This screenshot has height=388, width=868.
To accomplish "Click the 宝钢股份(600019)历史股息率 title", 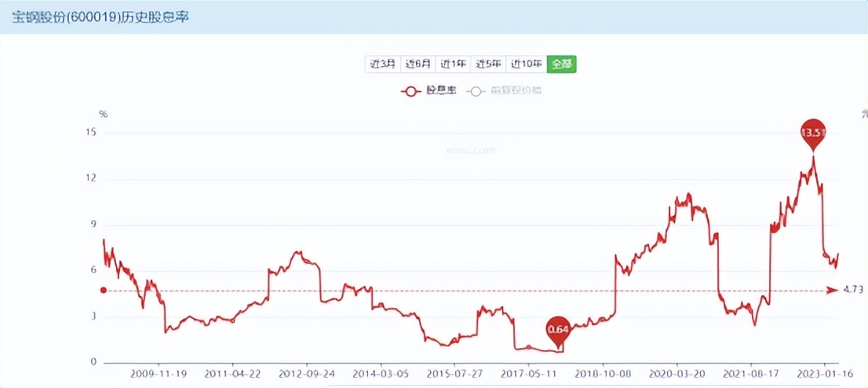I will point(100,16).
